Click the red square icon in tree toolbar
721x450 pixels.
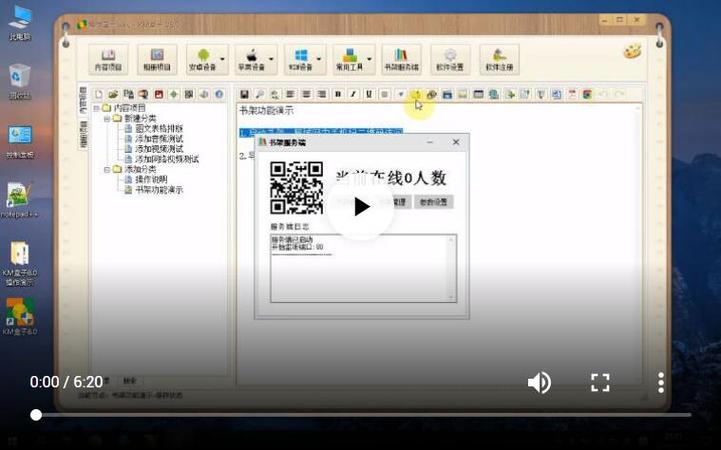[x=159, y=94]
